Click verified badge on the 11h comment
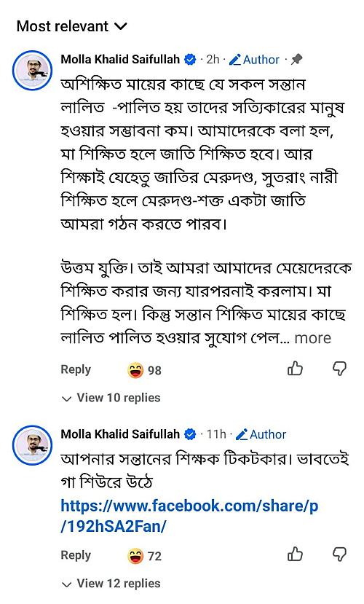Screen dimensions: 364x604 coord(190,434)
